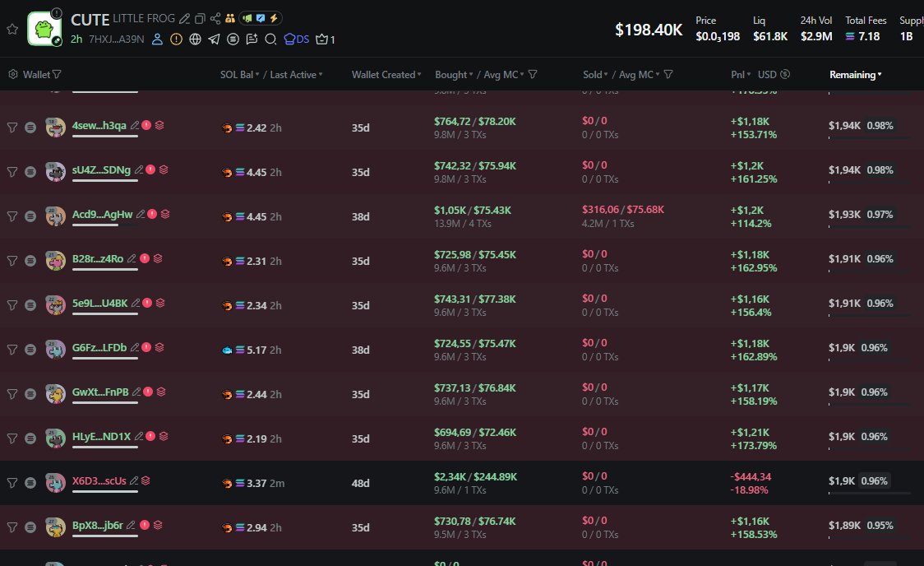The height and width of the screenshot is (566, 924).
Task: Click the circle-lines icon on BpX8...jb6r row
Action: [x=30, y=527]
